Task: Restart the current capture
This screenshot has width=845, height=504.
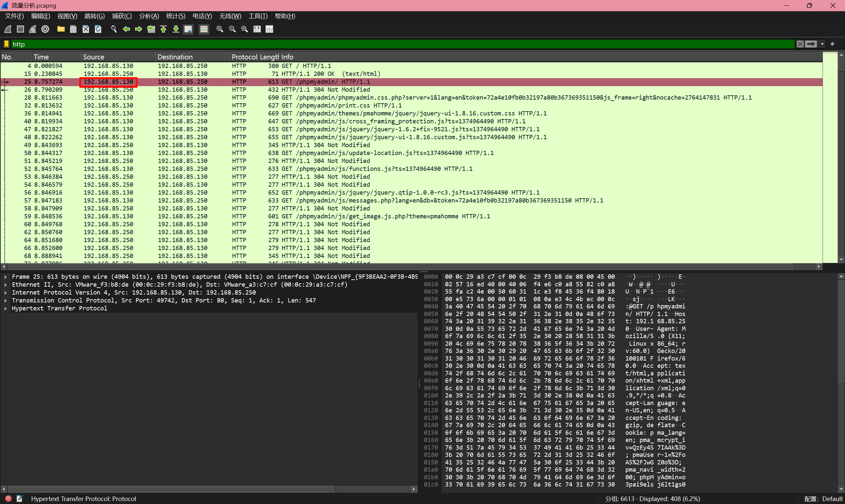Action: (33, 29)
